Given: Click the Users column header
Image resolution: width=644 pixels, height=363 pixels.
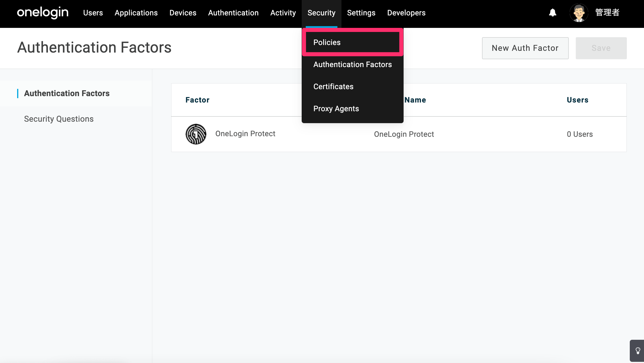Looking at the screenshot, I should (x=578, y=100).
